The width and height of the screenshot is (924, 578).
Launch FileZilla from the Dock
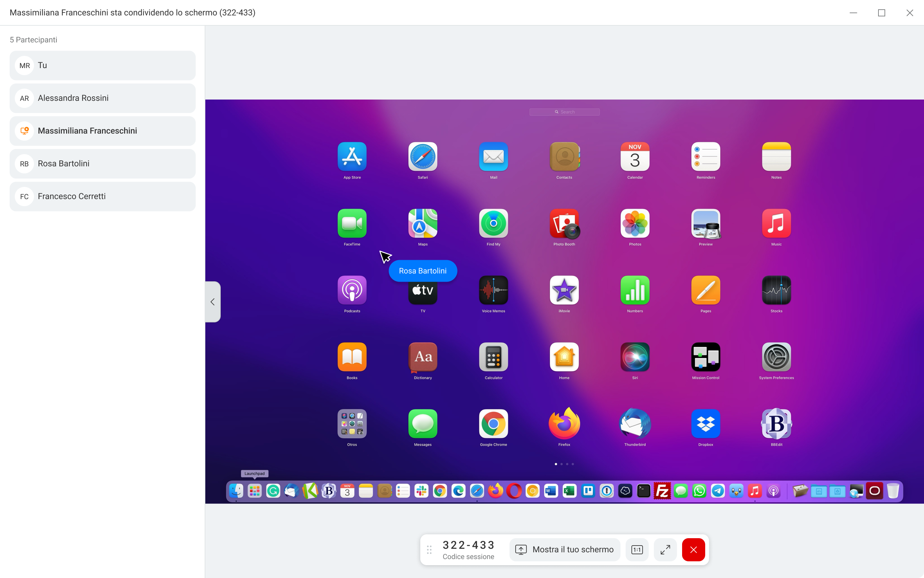point(662,491)
